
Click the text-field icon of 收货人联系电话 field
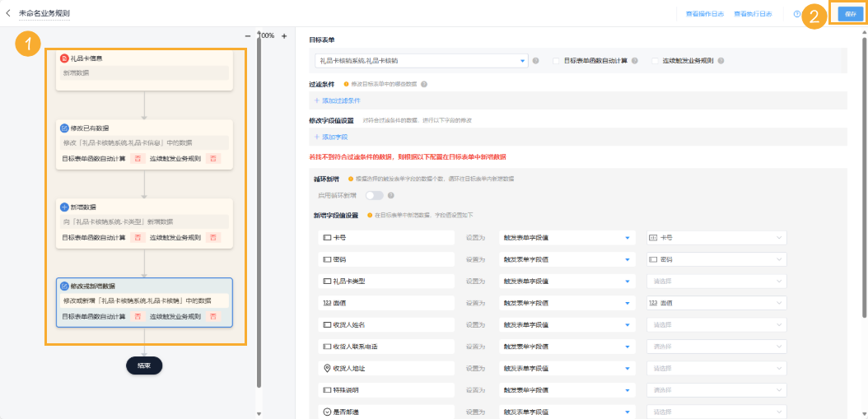[327, 347]
